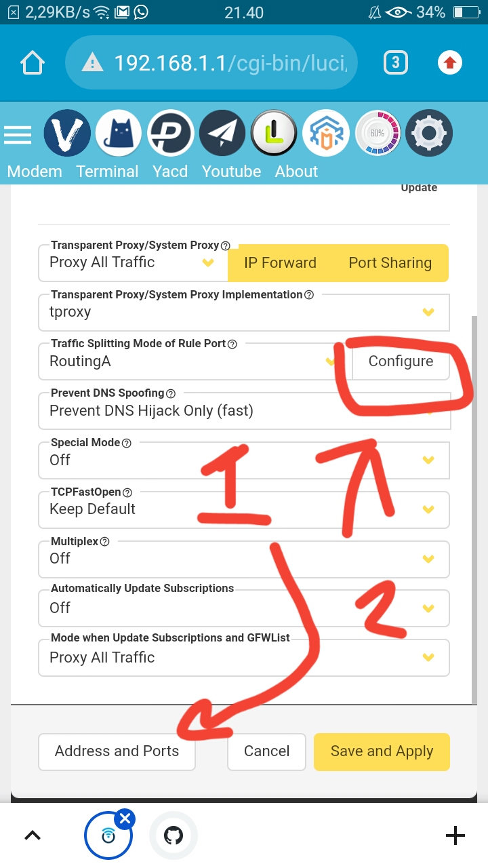Show help for Transparent Proxy/System Proxy
Screen dimensions: 488x868
[226, 245]
